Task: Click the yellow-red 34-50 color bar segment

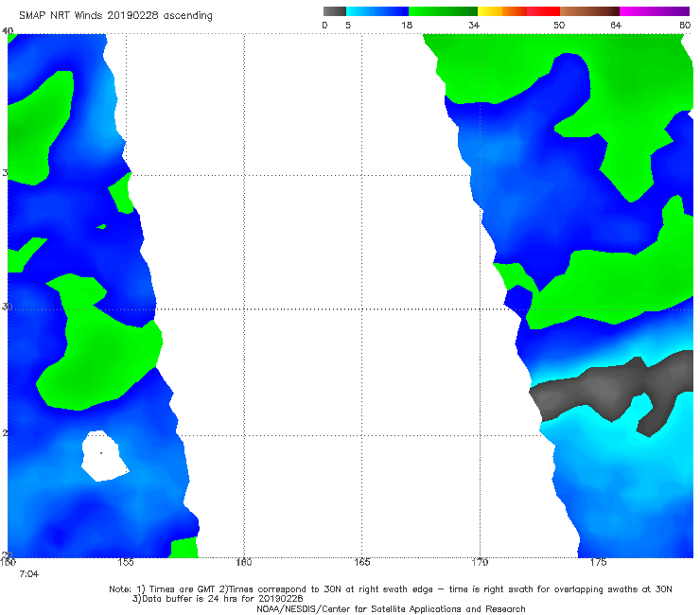Action: pyautogui.click(x=518, y=11)
